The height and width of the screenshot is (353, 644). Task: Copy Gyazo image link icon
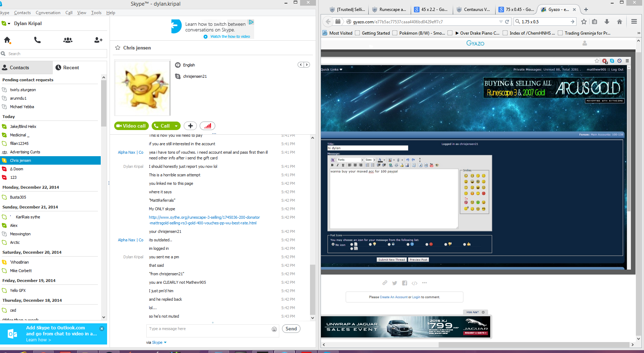(x=385, y=283)
